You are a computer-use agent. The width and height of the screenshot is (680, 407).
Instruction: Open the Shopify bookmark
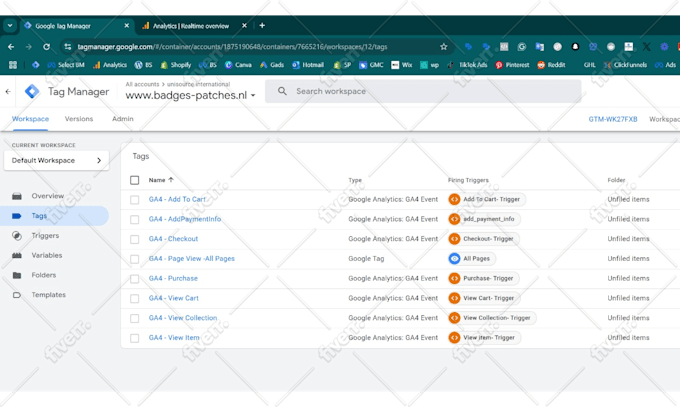click(176, 65)
